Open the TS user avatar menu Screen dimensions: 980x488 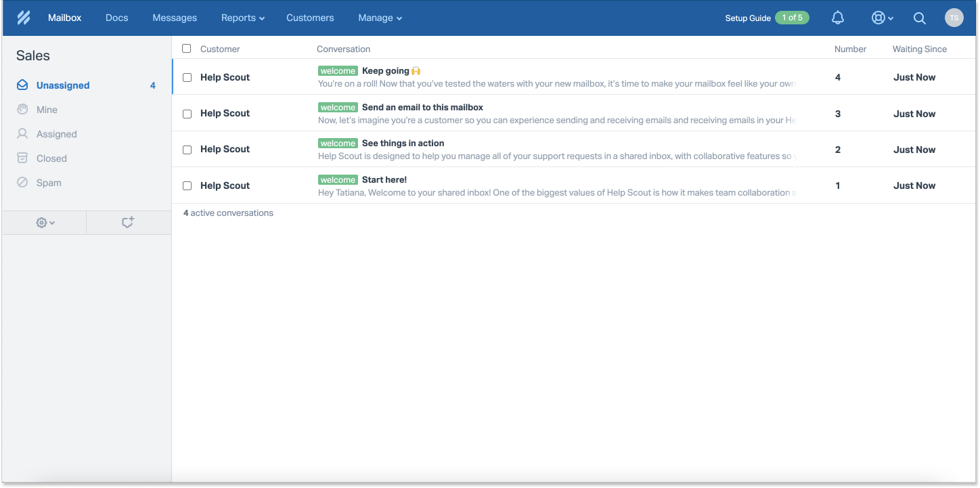[x=954, y=18]
